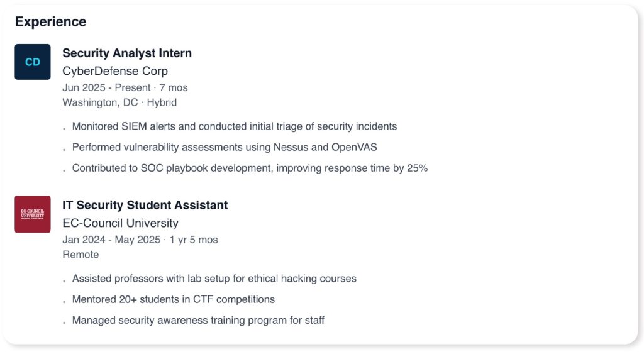The image size is (644, 359).
Task: Open the IT Security Student Assistant title
Action: click(145, 205)
